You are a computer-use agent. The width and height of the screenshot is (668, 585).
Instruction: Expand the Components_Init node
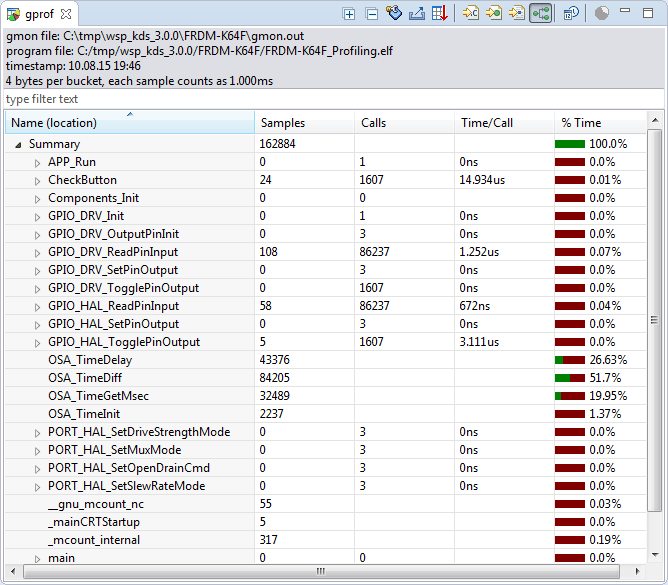tap(37, 199)
